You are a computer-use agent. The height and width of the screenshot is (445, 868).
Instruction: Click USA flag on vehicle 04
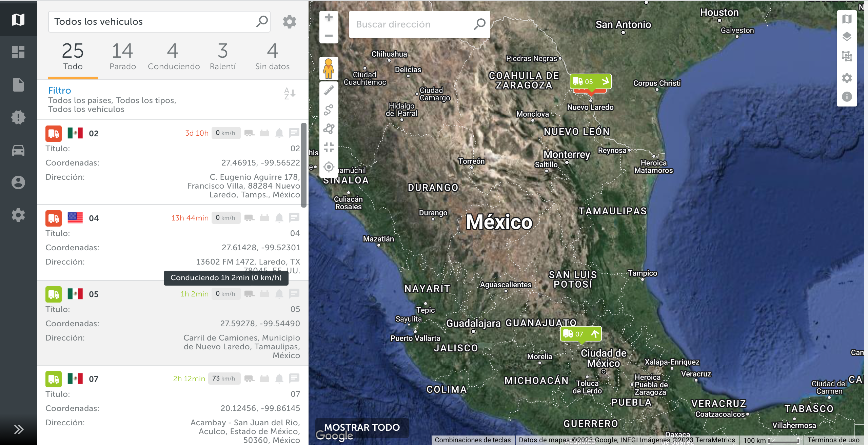tap(75, 218)
